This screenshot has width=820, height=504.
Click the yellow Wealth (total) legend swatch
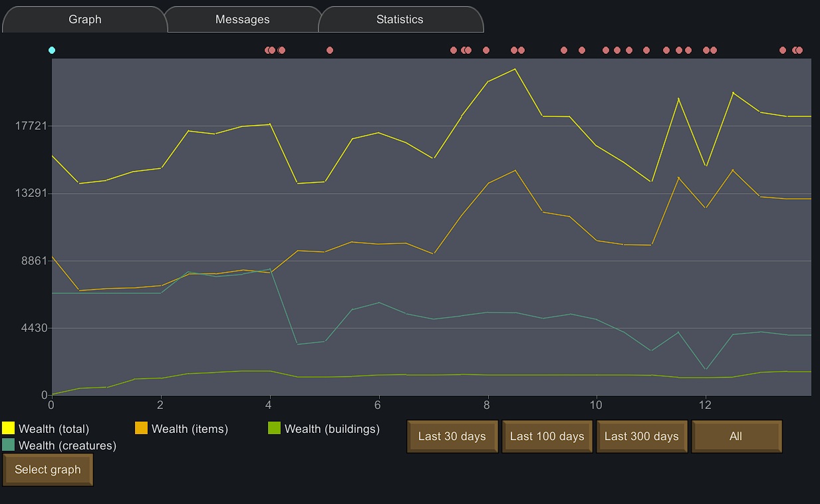click(x=9, y=428)
